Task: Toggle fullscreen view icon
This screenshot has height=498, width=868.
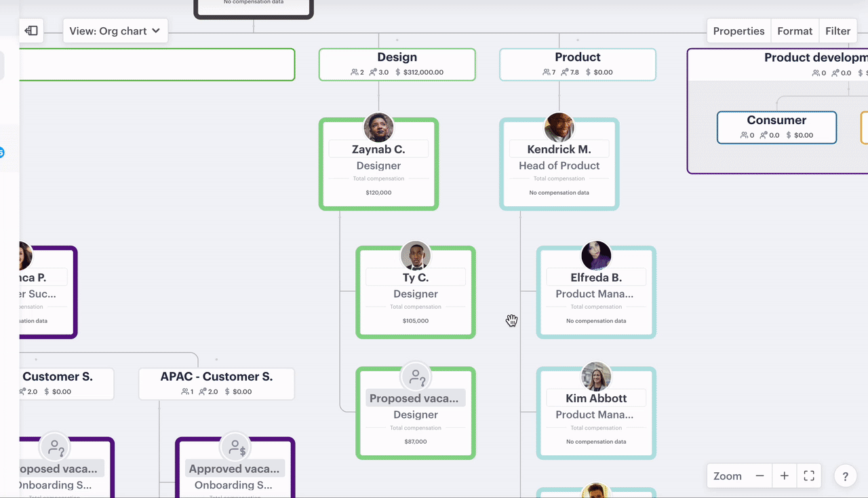Action: [x=809, y=476]
